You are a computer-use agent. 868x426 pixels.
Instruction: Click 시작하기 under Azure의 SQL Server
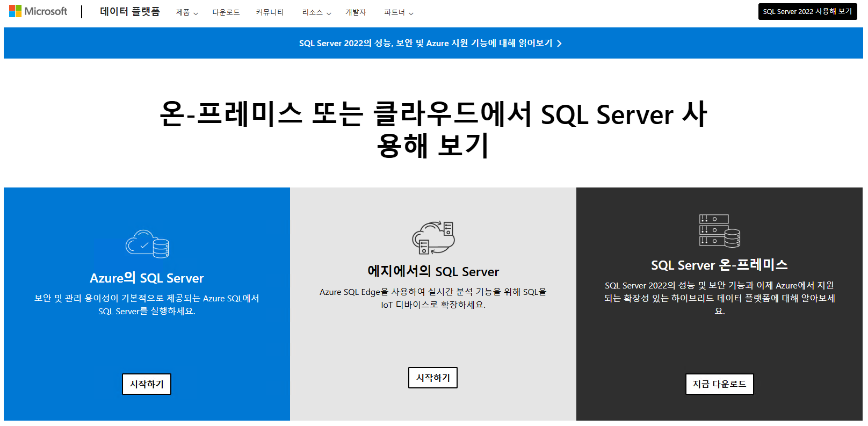tap(147, 384)
